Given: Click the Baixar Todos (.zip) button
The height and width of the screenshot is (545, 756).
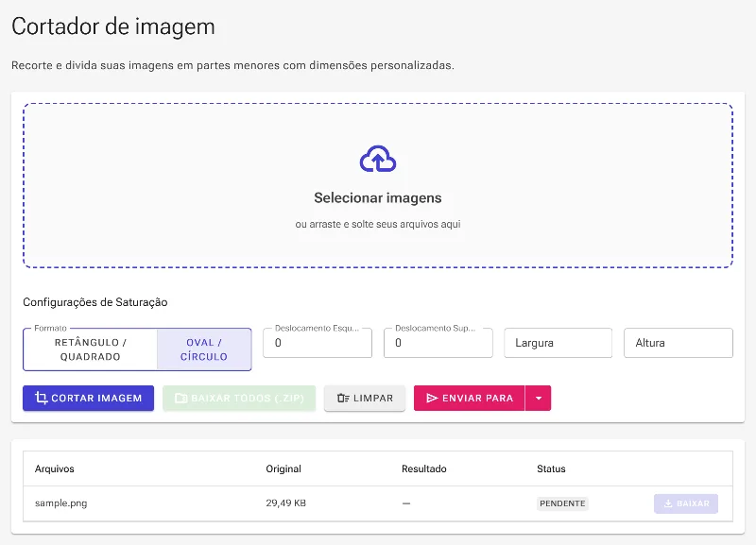Looking at the screenshot, I should (239, 398).
